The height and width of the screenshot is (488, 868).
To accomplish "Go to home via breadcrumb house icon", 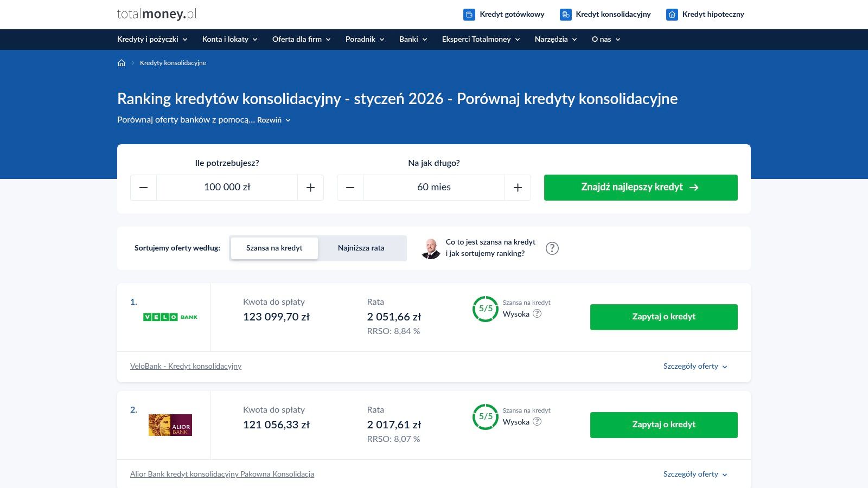I will coord(122,63).
